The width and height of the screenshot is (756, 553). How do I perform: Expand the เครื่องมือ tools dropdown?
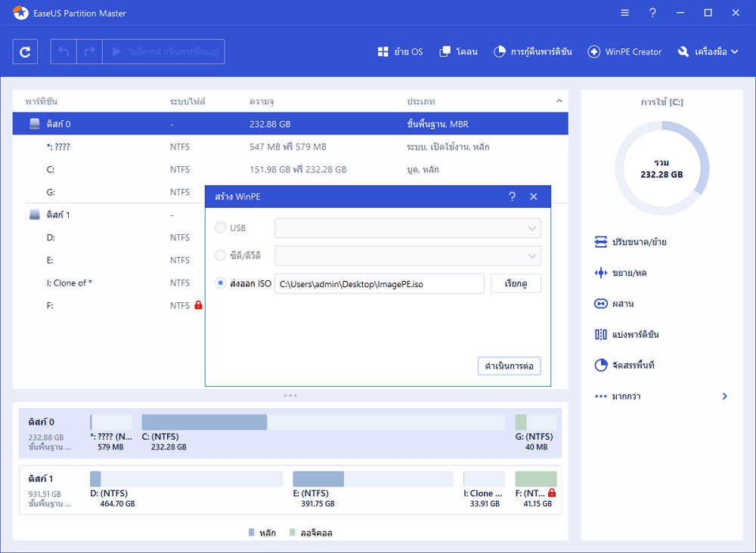pyautogui.click(x=708, y=51)
